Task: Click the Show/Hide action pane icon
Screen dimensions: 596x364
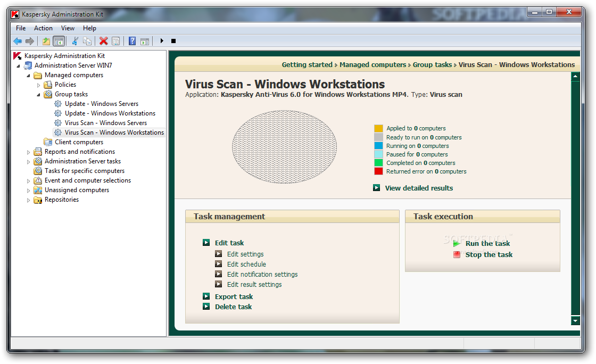Action: pos(144,41)
